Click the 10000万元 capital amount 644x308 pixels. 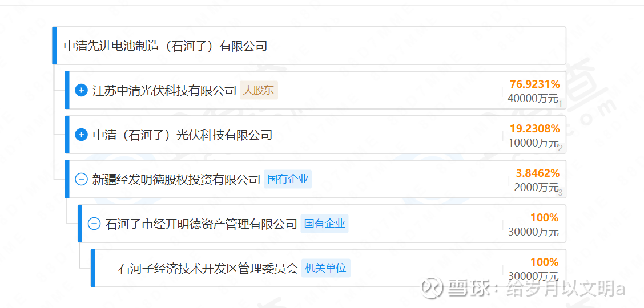coord(533,143)
